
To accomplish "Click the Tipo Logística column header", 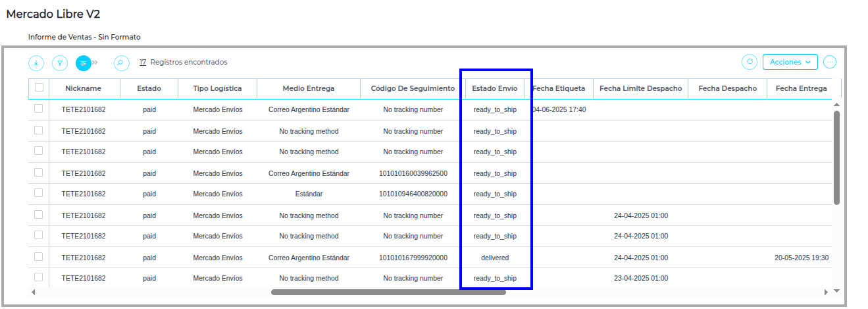I will pyautogui.click(x=217, y=88).
